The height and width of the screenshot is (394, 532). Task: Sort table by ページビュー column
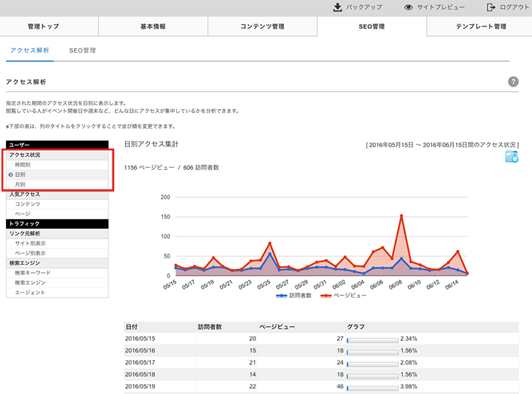click(277, 327)
